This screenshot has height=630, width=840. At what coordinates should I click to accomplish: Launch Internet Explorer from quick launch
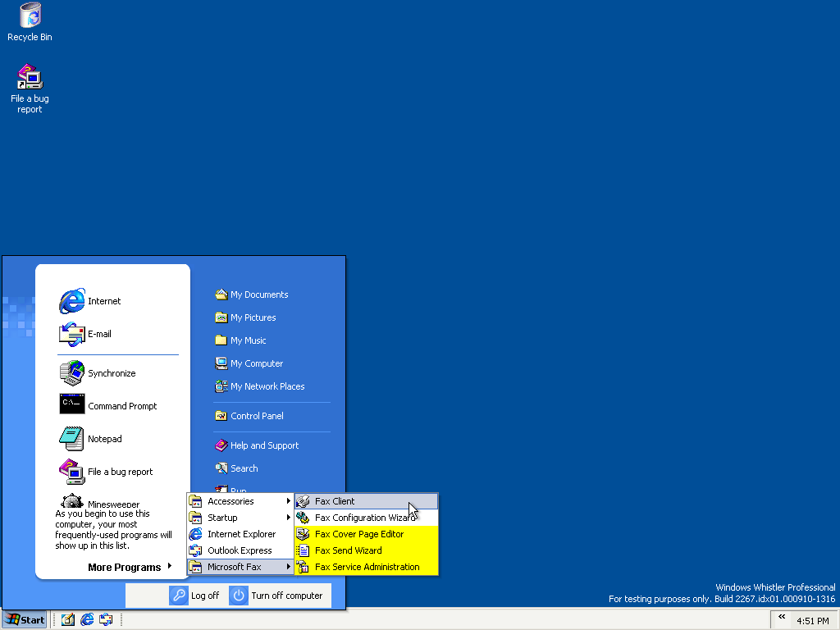click(x=87, y=620)
